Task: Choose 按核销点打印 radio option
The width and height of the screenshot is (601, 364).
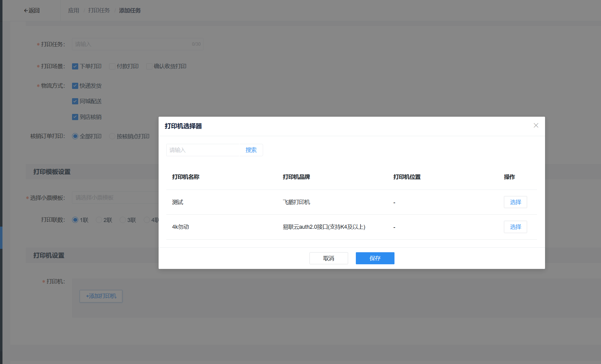Action: click(112, 136)
